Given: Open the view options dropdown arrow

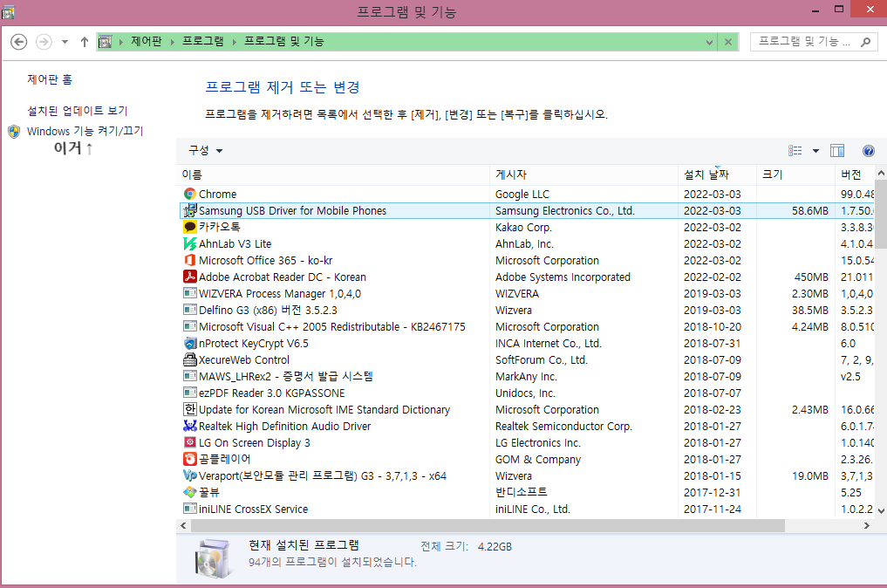Looking at the screenshot, I should [815, 151].
